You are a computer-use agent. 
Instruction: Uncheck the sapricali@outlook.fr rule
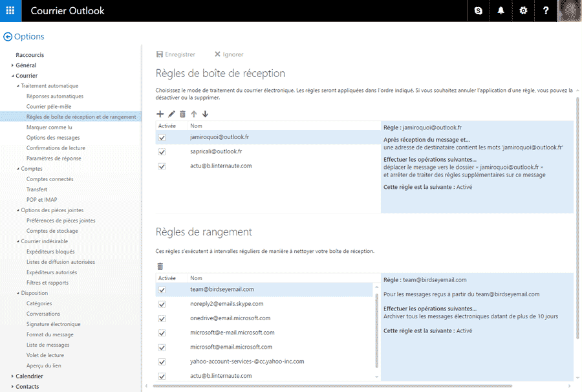[162, 152]
